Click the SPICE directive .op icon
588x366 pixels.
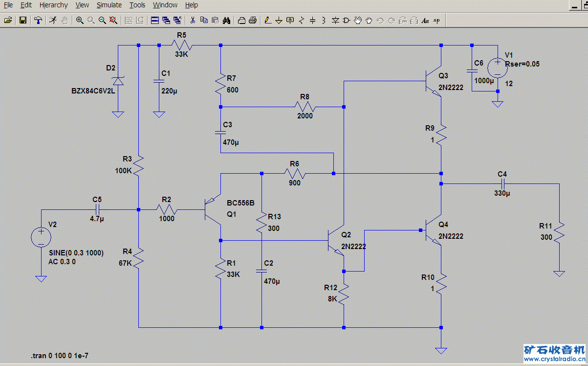click(x=436, y=20)
